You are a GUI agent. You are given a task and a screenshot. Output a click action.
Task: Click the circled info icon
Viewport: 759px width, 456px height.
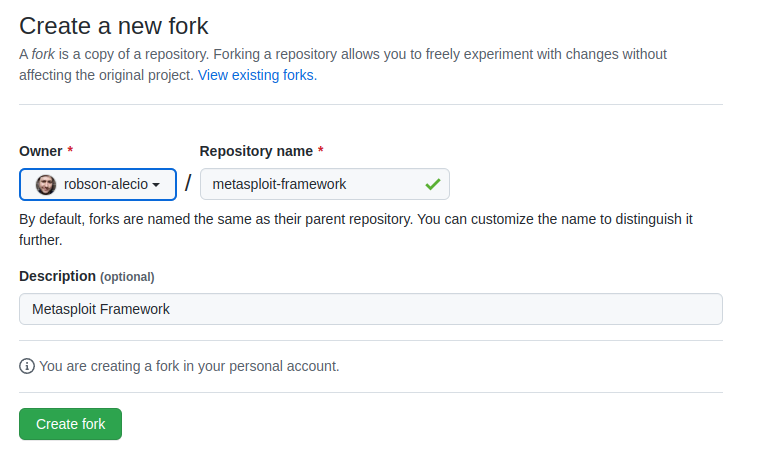[x=27, y=366]
